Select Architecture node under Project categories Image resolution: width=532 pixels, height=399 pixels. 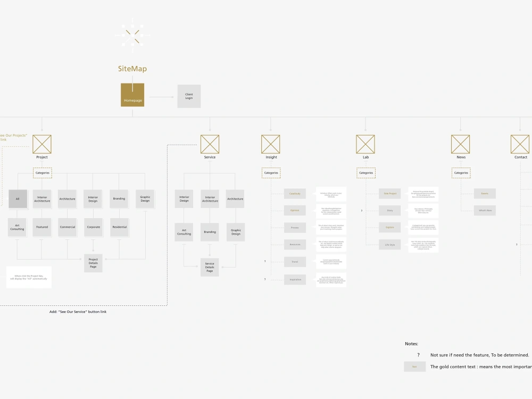67,199
